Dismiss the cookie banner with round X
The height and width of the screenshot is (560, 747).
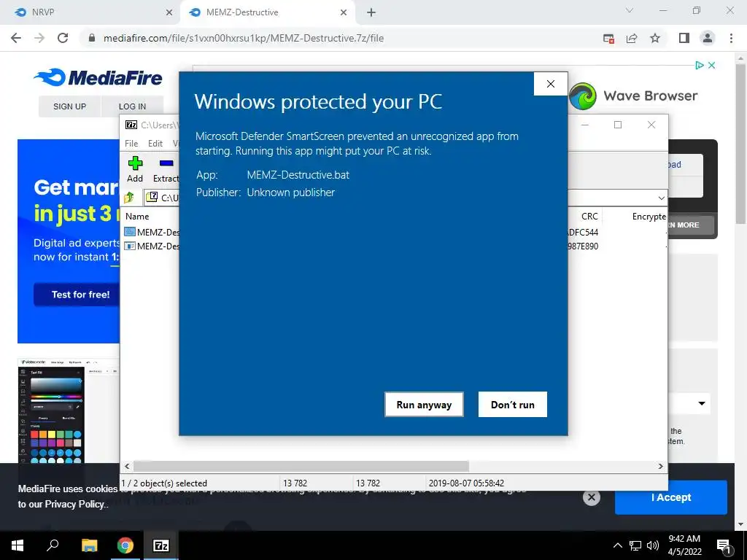591,497
